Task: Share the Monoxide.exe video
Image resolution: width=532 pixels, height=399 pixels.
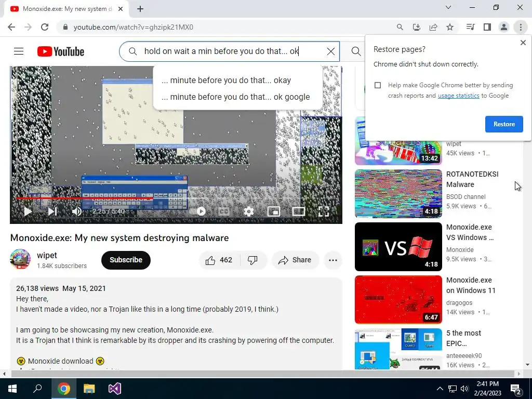Action: [x=295, y=260]
